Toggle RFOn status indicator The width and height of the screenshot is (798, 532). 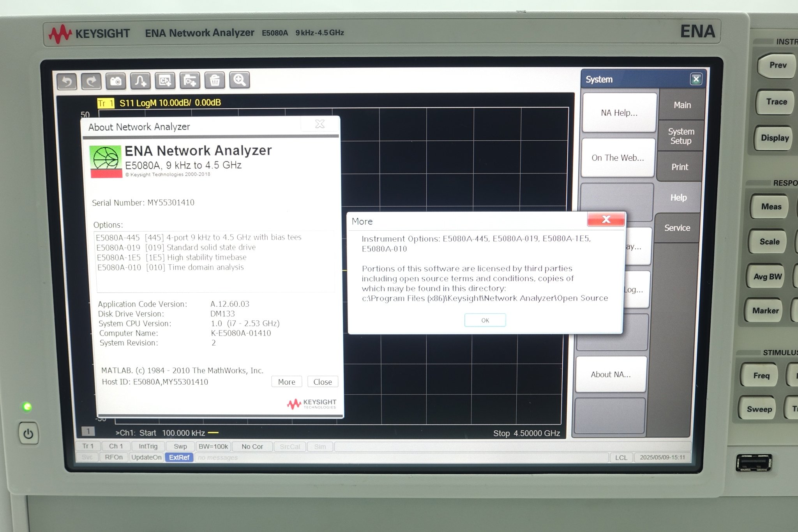point(114,457)
